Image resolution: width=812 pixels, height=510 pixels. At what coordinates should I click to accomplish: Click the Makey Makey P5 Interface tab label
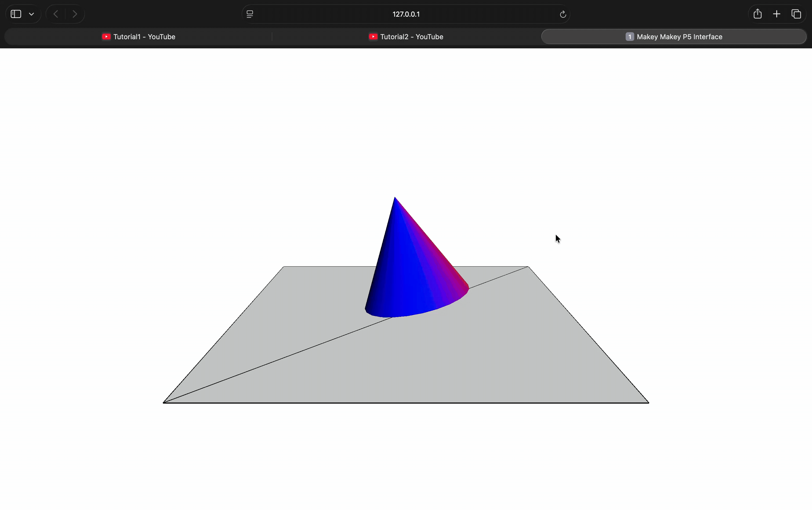(680, 37)
